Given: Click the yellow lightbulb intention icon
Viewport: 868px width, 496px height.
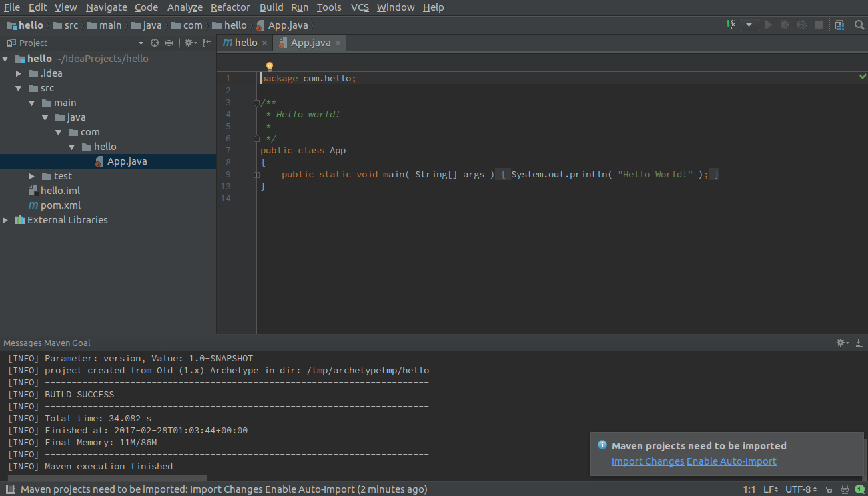Looking at the screenshot, I should click(x=270, y=67).
